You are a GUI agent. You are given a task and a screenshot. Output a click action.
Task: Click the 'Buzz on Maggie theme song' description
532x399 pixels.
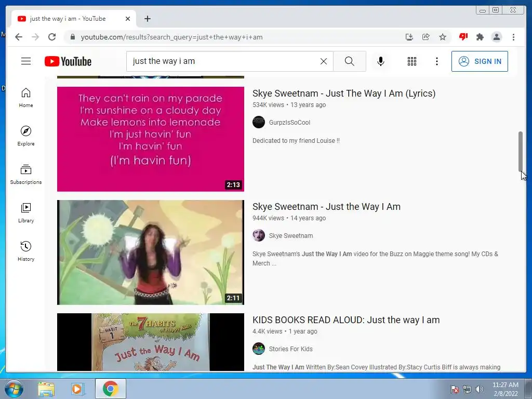(x=375, y=259)
